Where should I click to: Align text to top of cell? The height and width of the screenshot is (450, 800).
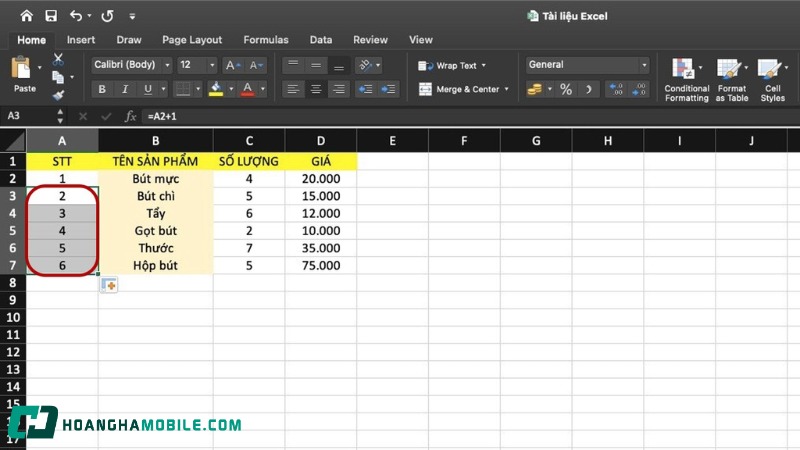(x=293, y=65)
